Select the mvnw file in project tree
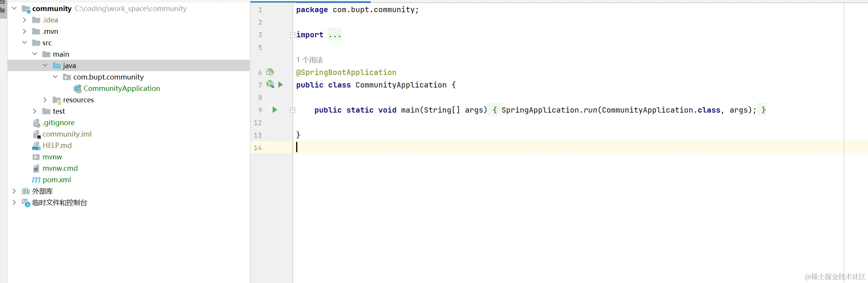Screen dimensions: 868x283 tap(52, 157)
